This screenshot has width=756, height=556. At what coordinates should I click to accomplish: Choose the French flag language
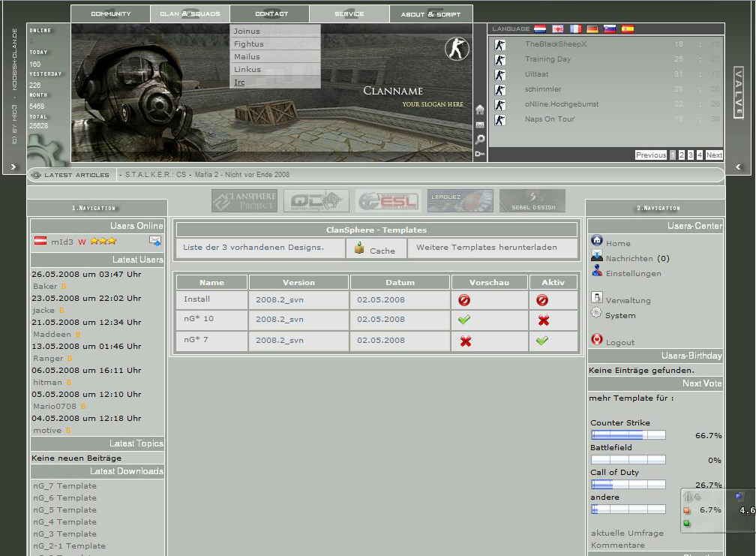click(x=576, y=29)
